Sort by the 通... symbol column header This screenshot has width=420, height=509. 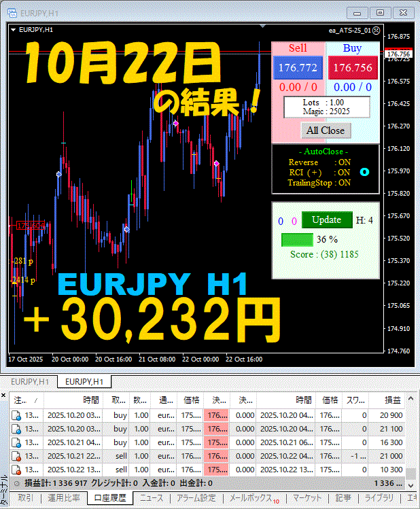pos(164,400)
